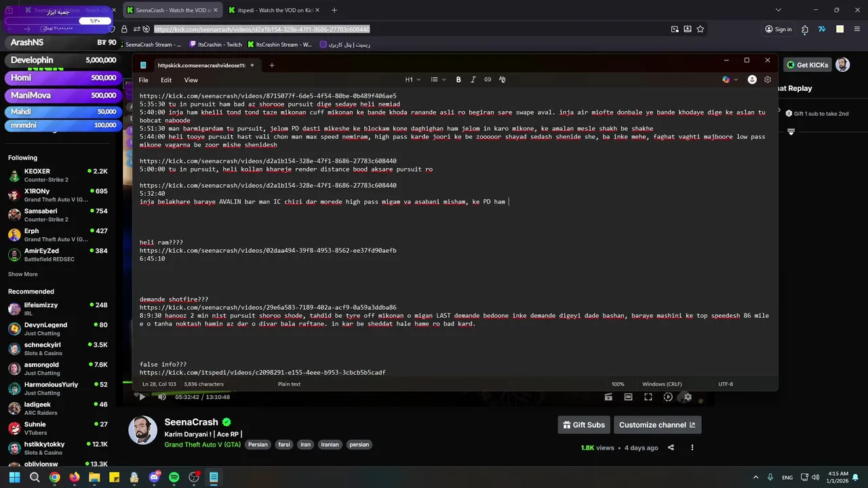Click Get KICKs button
This screenshot has height=488, width=868.
coord(808,65)
